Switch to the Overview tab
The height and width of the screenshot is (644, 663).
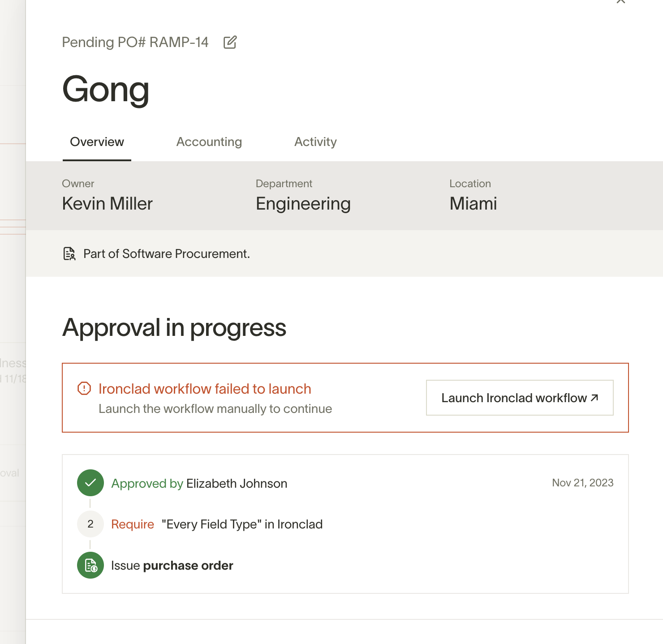[x=97, y=142]
